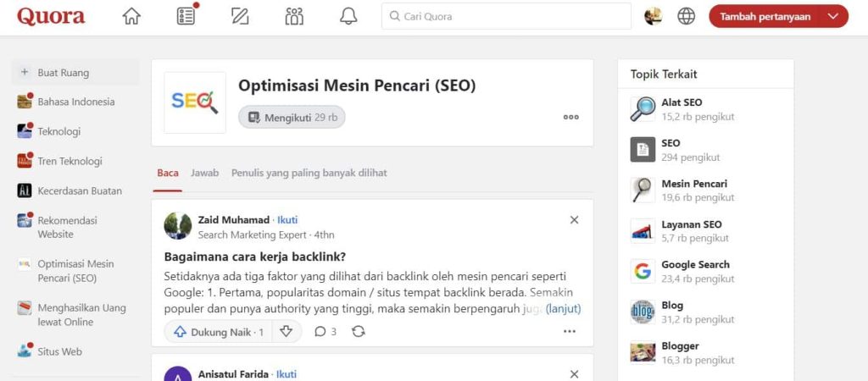
Task: Click the Blog word-cloud icon
Action: pyautogui.click(x=643, y=312)
